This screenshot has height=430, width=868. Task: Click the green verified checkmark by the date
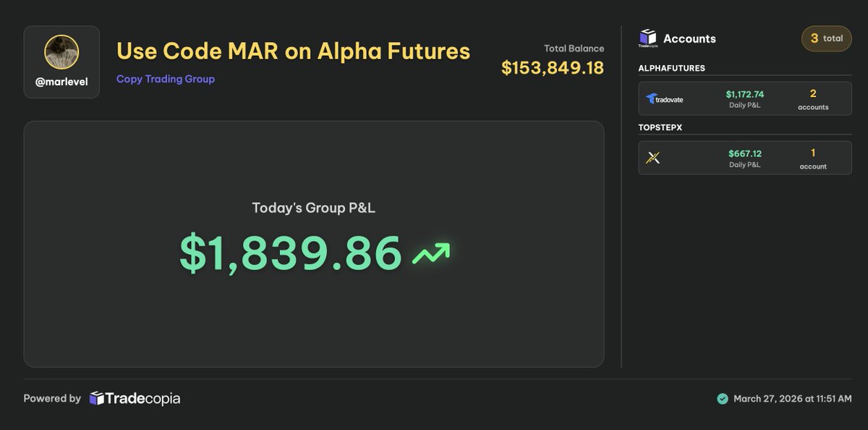pyautogui.click(x=722, y=399)
